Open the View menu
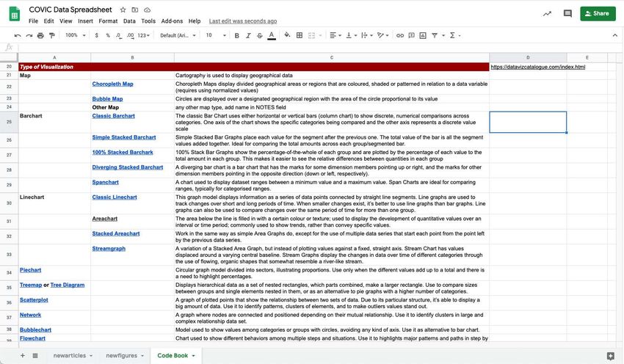This screenshot has height=364, width=624. 65,21
